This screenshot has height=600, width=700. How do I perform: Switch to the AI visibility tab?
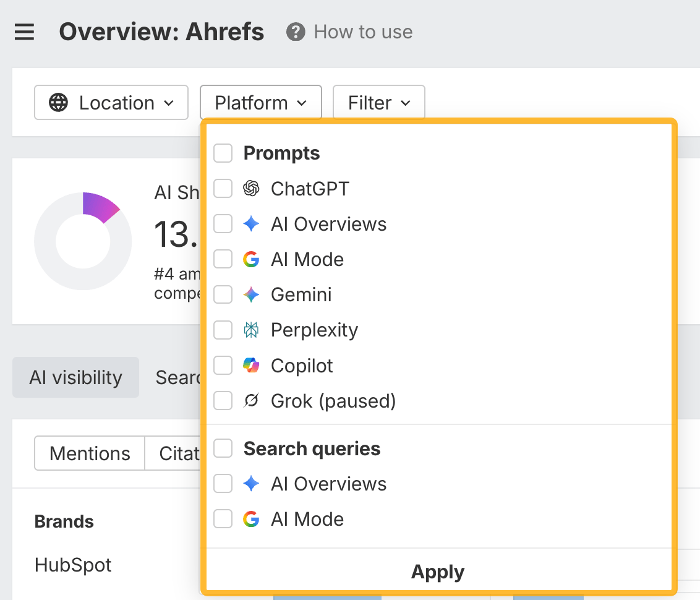pyautogui.click(x=75, y=377)
